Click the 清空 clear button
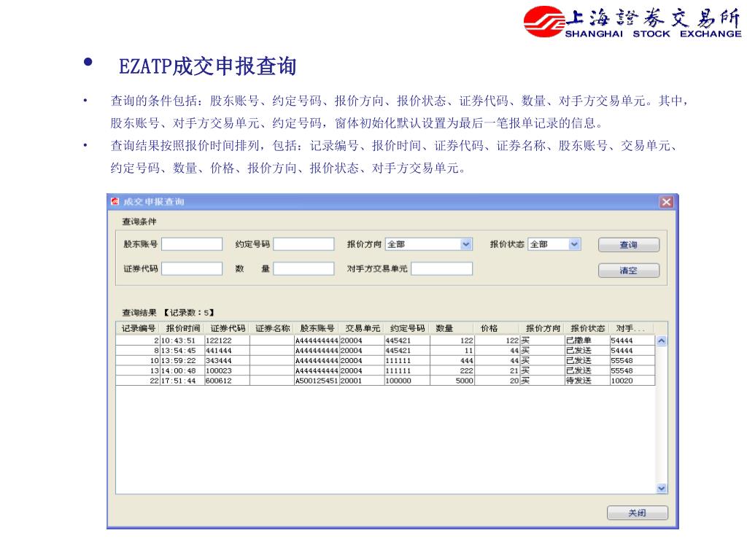 629,271
